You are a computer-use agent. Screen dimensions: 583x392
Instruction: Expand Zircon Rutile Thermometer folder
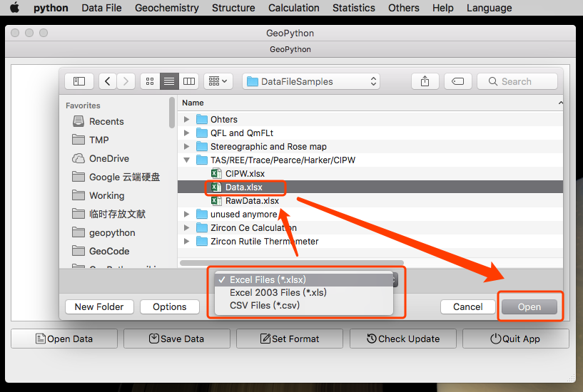(187, 242)
